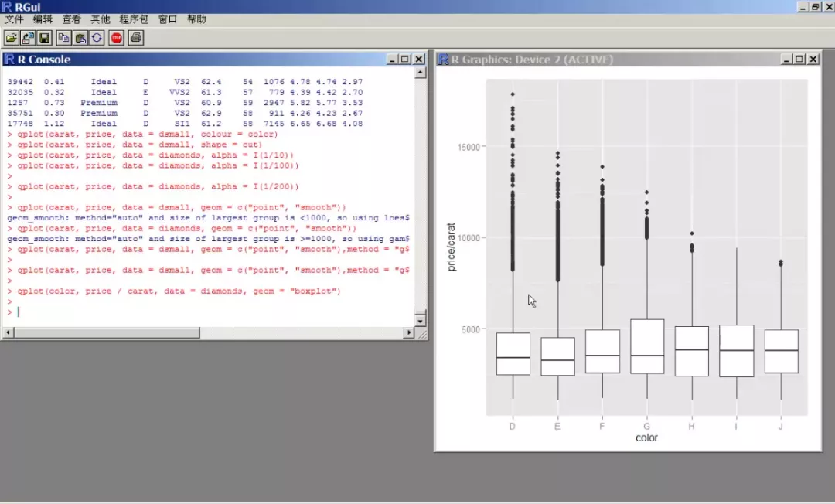Open the 帮助 menu
The image size is (835, 504).
pyautogui.click(x=196, y=19)
